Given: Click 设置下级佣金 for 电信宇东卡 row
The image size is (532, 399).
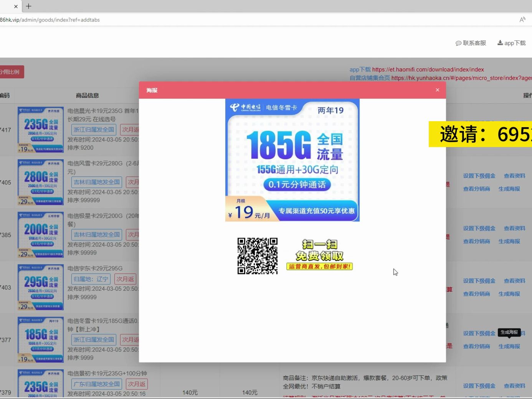Looking at the screenshot, I should click(x=479, y=281).
